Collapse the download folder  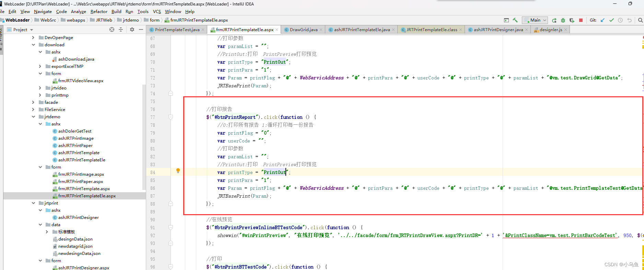[33, 45]
